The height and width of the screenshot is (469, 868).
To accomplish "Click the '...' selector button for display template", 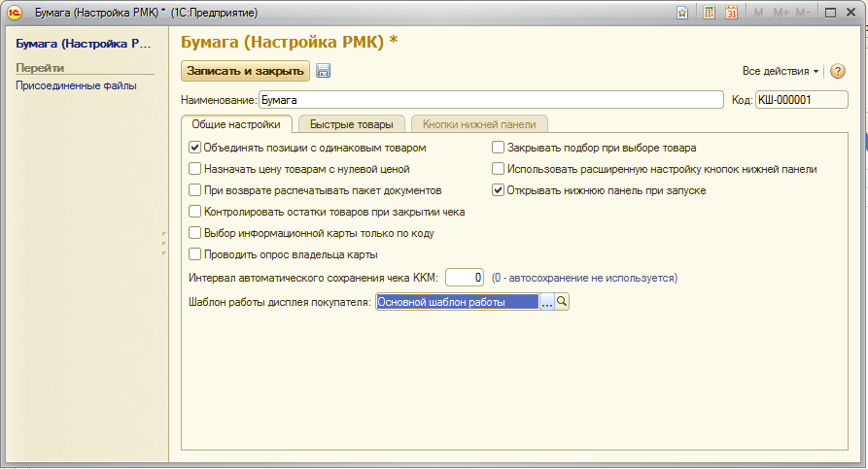I will (546, 302).
